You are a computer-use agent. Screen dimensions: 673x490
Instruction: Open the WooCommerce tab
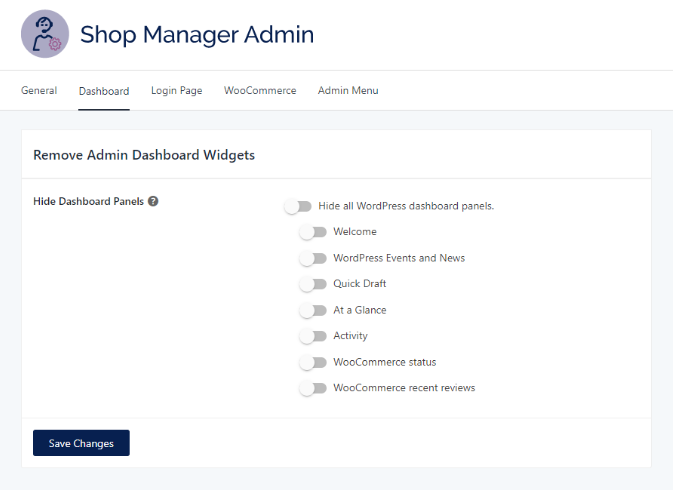[x=260, y=91]
